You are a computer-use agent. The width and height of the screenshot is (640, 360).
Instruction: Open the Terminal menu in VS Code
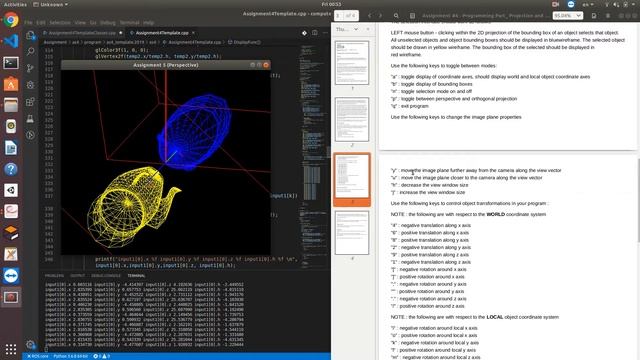(129, 23)
